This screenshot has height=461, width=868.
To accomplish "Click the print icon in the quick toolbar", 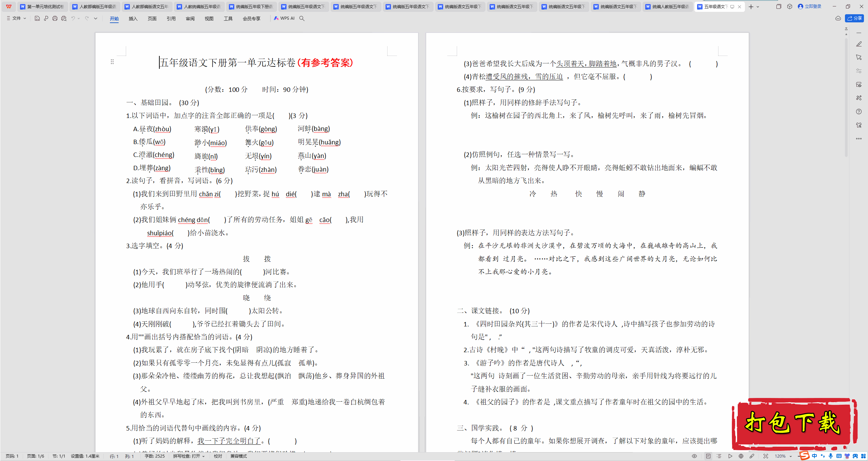I will (x=55, y=18).
